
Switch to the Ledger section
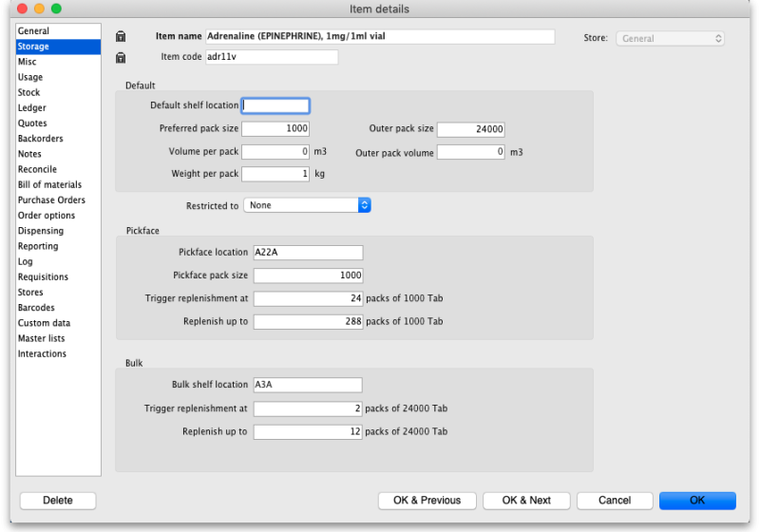click(32, 108)
